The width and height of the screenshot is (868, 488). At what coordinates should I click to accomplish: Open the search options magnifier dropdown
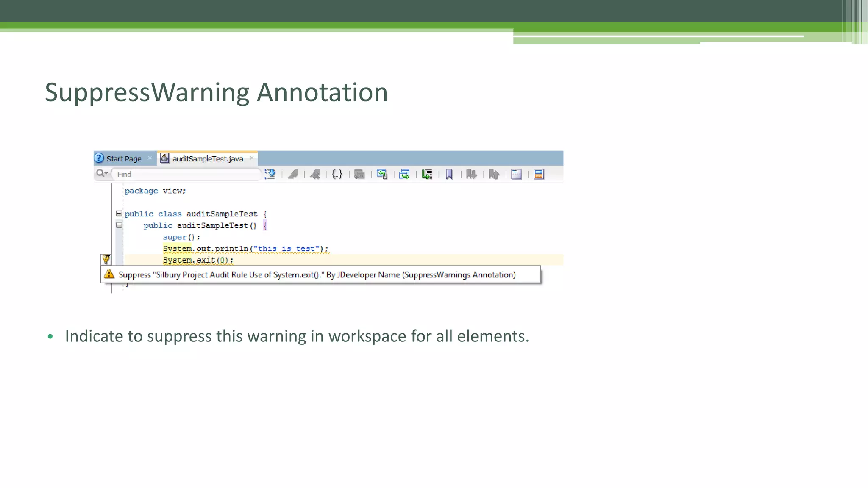(x=102, y=174)
